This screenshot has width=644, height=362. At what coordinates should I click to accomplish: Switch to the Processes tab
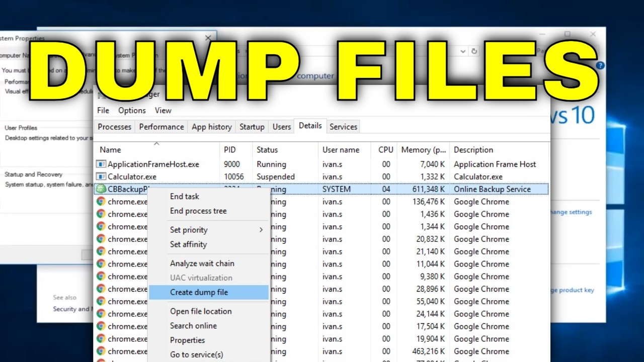[115, 127]
